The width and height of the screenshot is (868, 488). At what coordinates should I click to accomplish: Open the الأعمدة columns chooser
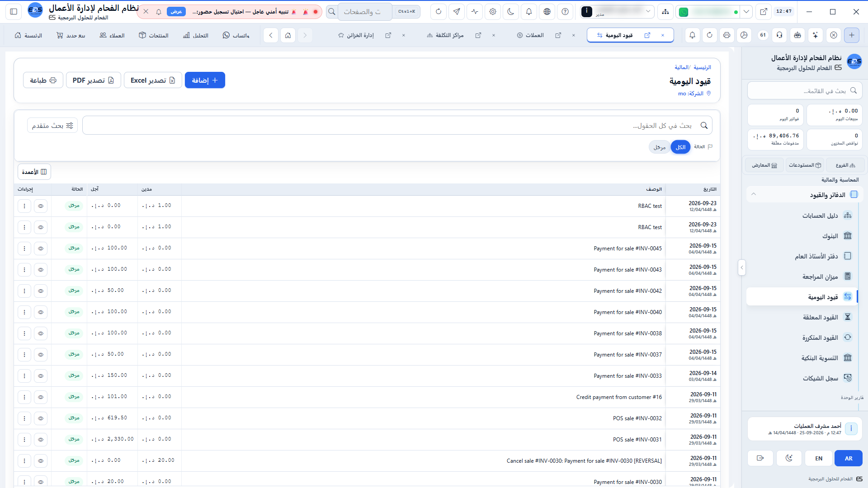click(34, 172)
